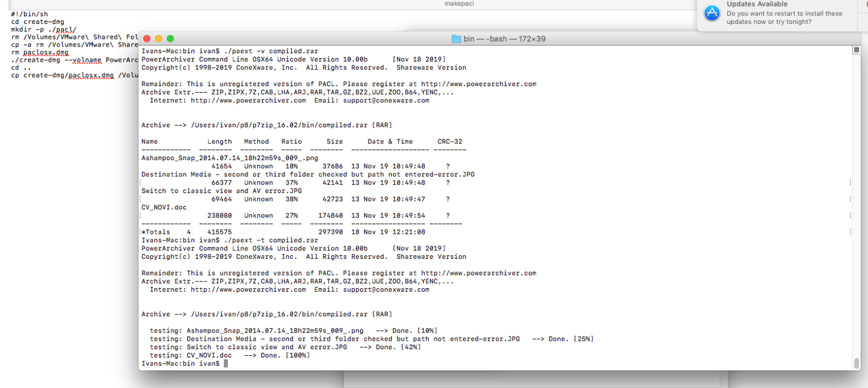
Task: Click the '*Totals' summary row
Action: tap(157, 232)
